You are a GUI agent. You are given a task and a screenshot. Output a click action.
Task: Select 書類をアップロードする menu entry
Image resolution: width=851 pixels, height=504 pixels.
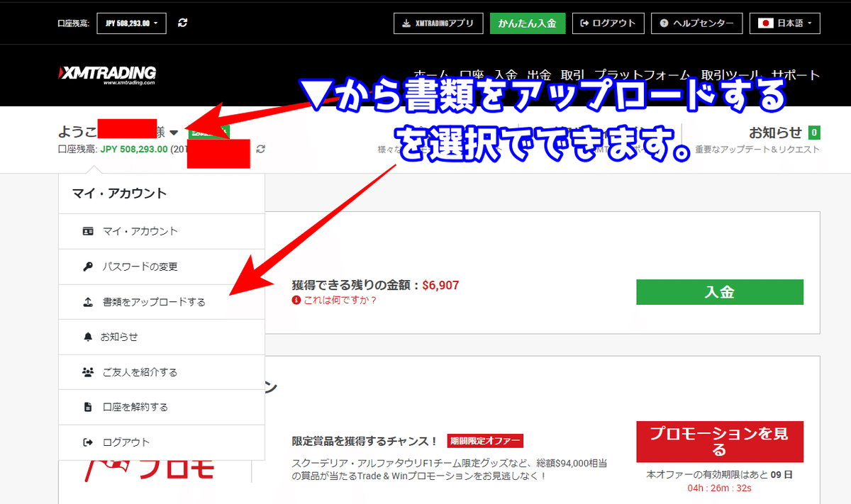click(162, 302)
